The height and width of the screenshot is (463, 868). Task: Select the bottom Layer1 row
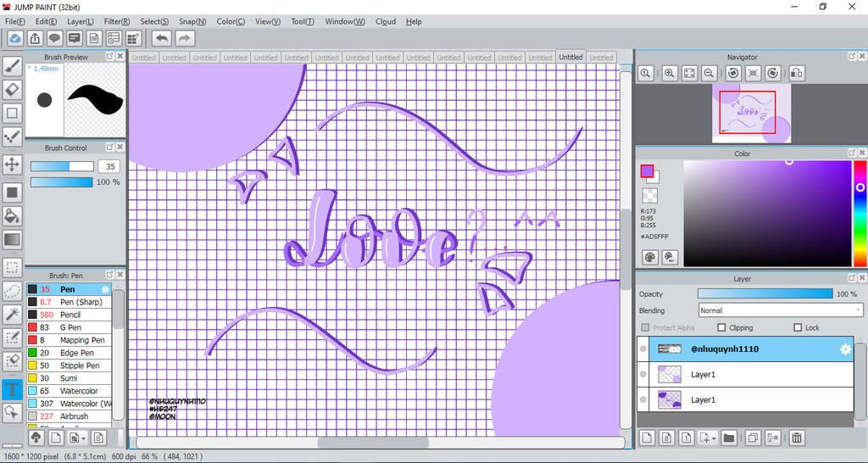click(x=745, y=400)
